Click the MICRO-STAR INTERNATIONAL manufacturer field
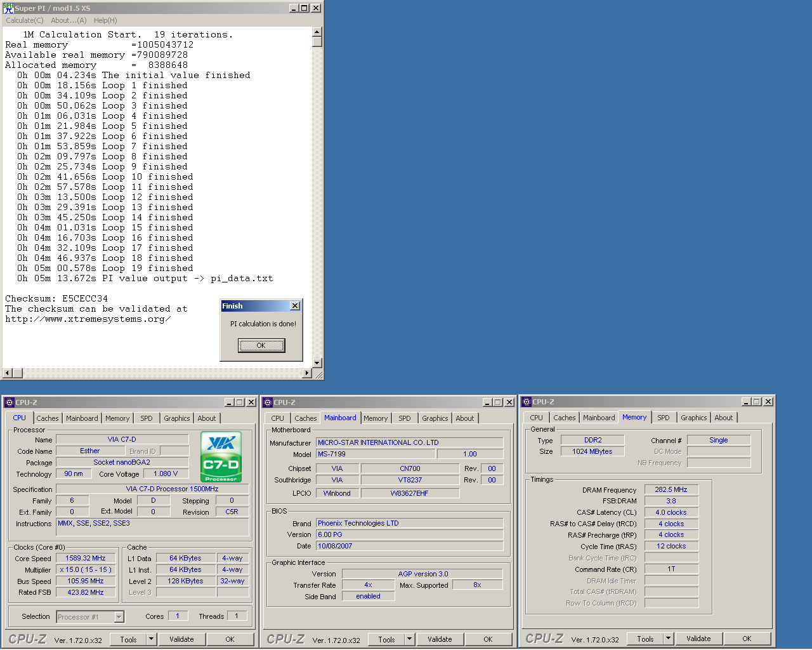This screenshot has width=812, height=650. [x=409, y=442]
